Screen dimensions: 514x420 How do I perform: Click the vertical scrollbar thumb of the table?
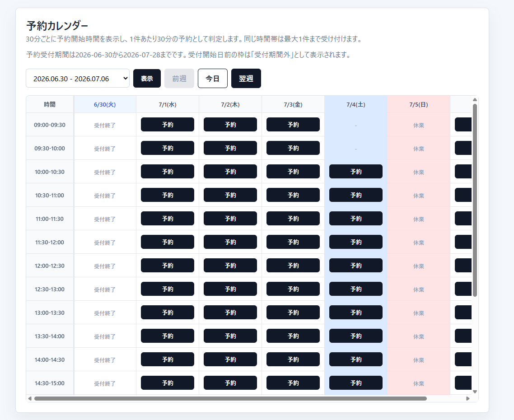click(x=475, y=200)
